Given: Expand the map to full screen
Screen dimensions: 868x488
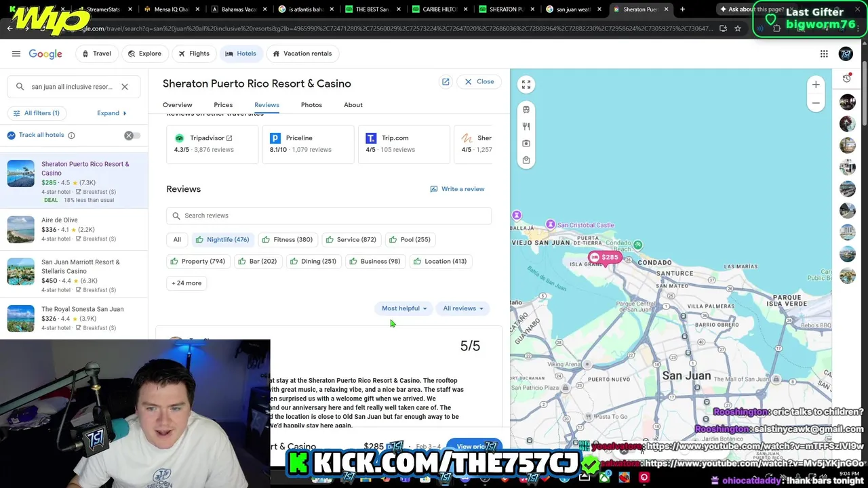Looking at the screenshot, I should tap(526, 84).
